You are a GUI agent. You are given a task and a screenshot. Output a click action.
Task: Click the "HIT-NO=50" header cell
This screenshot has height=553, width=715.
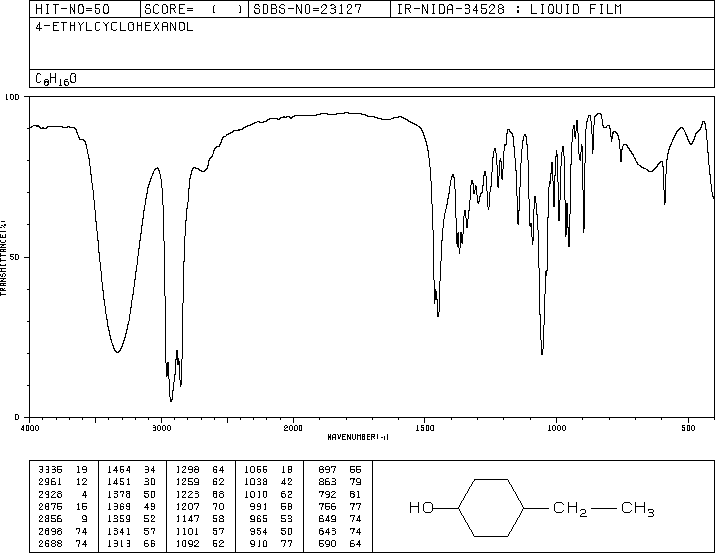(85, 9)
